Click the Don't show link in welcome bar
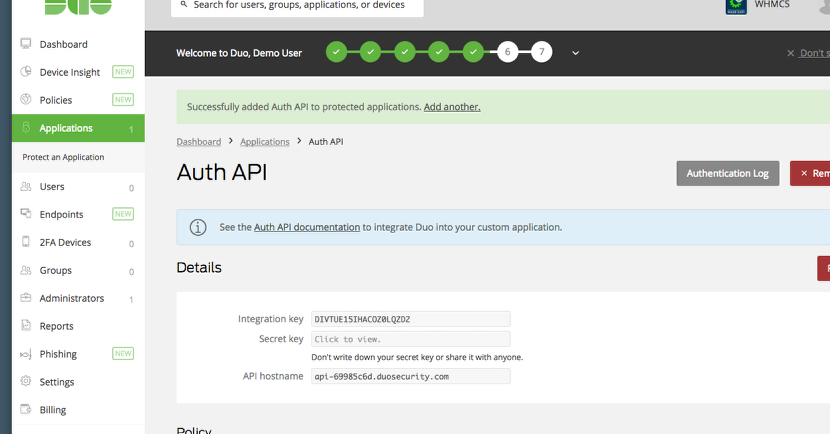 click(x=815, y=53)
